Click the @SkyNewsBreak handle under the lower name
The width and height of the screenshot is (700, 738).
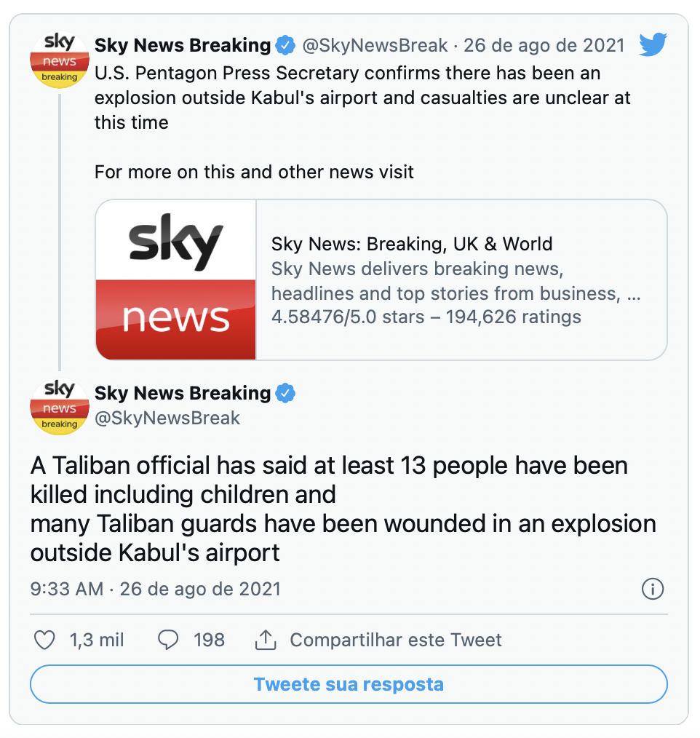click(167, 418)
